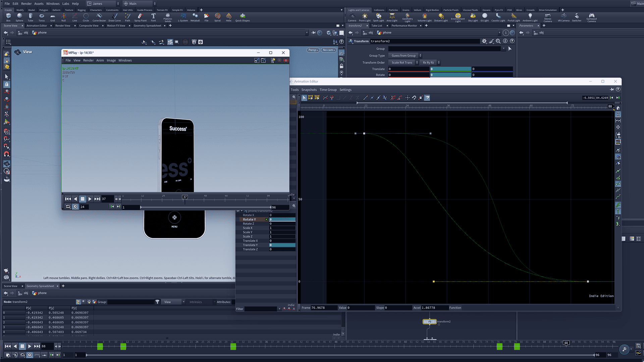This screenshot has height=362, width=644.
Task: Open the Transform Order dropdown
Action: (x=404, y=63)
